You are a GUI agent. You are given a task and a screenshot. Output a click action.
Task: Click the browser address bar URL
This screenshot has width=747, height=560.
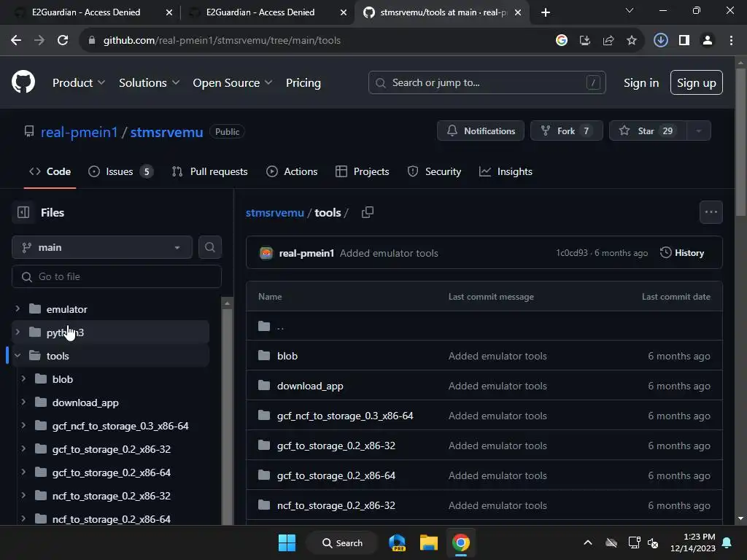click(222, 41)
